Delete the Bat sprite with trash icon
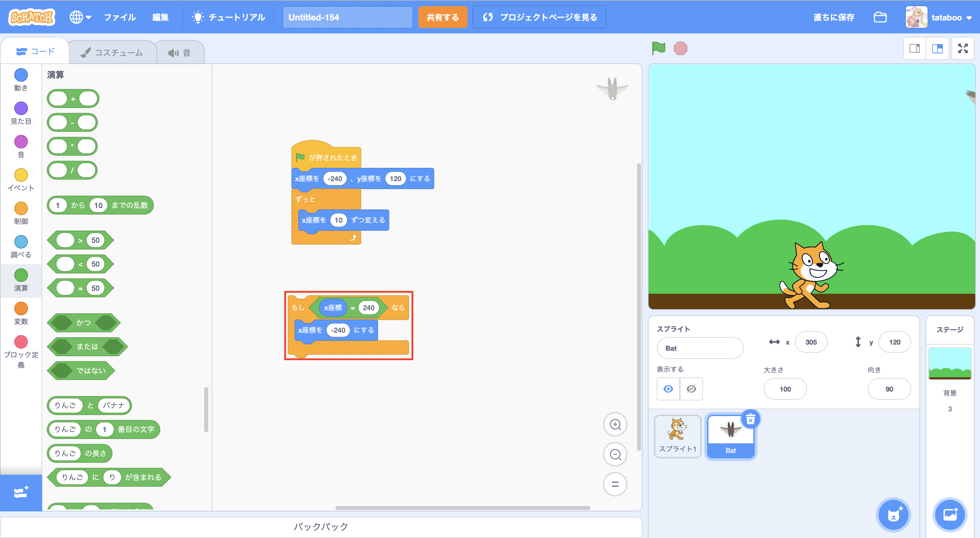The image size is (980, 538). click(x=750, y=420)
